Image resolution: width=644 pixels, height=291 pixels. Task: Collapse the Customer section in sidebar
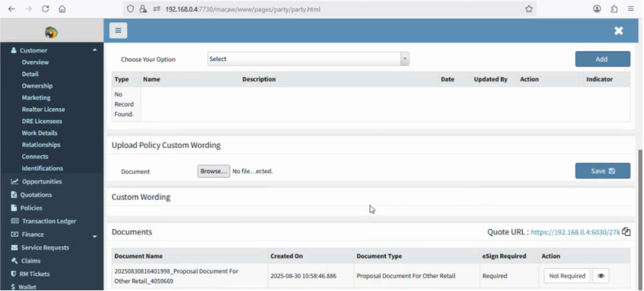95,50
